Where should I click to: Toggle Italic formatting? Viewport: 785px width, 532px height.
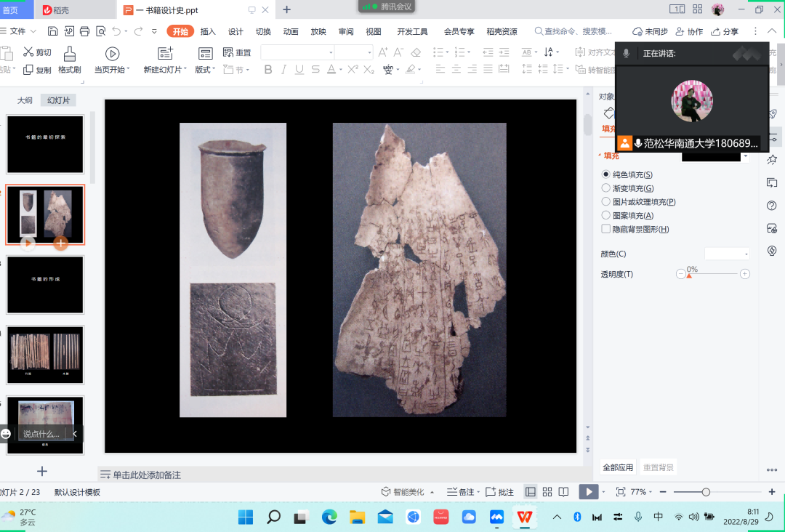284,70
